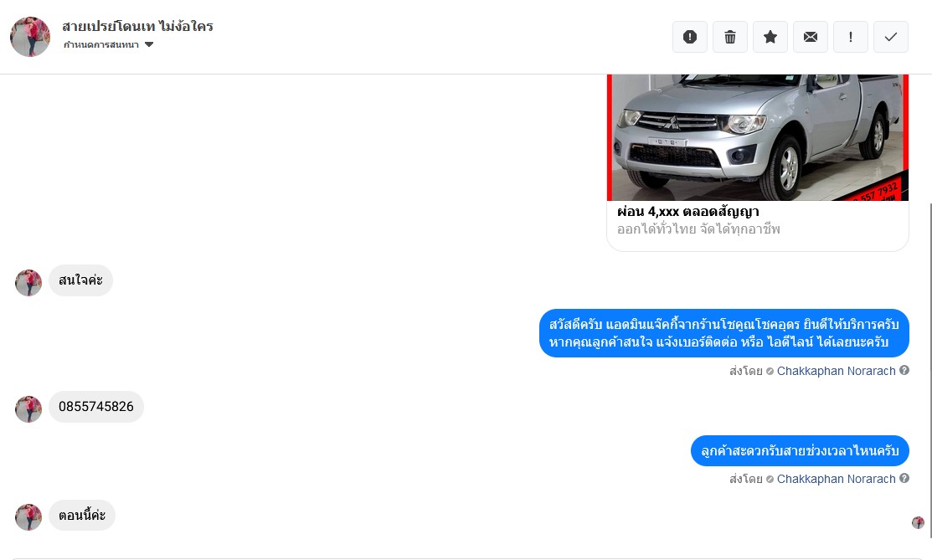Open ad title ผ่อน 4,xxx ตลอดสัญญา
The height and width of the screenshot is (560, 932).
coord(687,211)
